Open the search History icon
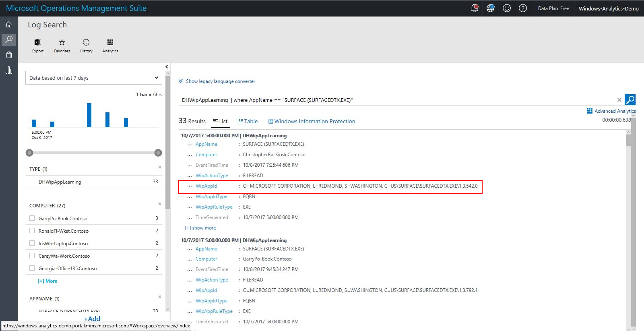The image size is (644, 331). (86, 43)
